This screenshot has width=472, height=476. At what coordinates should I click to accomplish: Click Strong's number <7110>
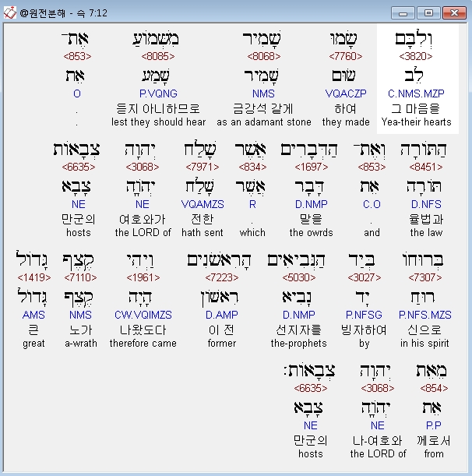pos(80,277)
